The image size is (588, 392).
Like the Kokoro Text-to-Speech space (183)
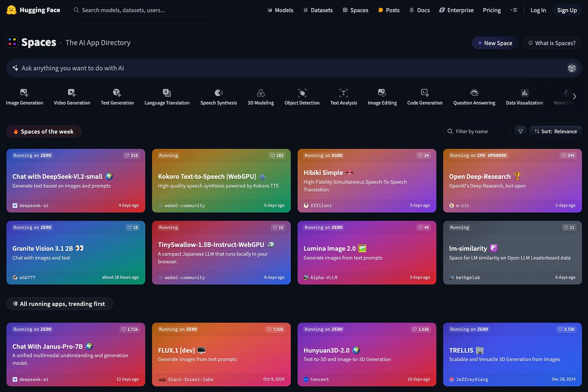tap(277, 155)
